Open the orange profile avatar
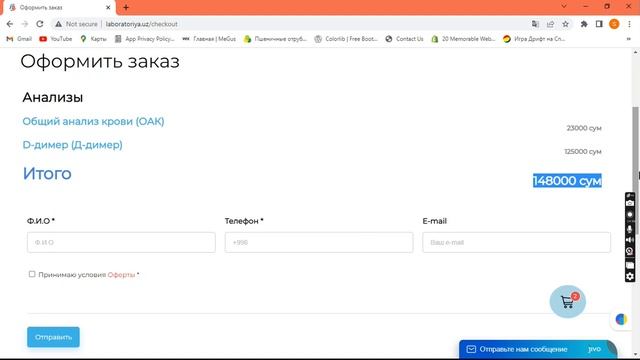Screen dimensions: 640x360 614,24
